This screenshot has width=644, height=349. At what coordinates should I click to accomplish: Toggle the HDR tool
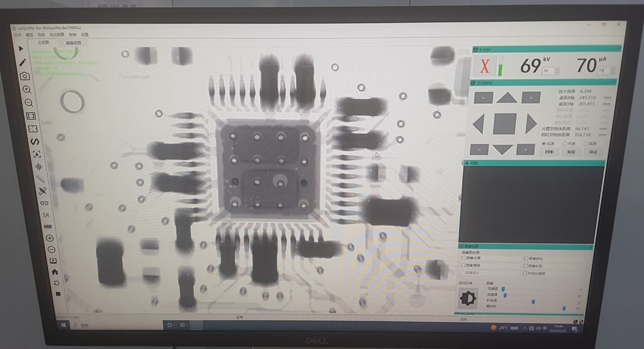tap(47, 227)
